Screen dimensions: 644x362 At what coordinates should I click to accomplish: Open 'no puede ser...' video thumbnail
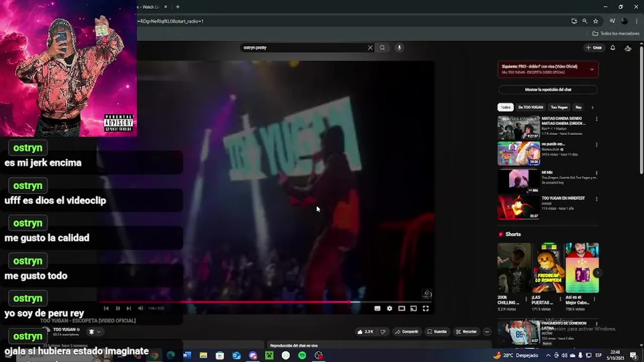tap(519, 153)
